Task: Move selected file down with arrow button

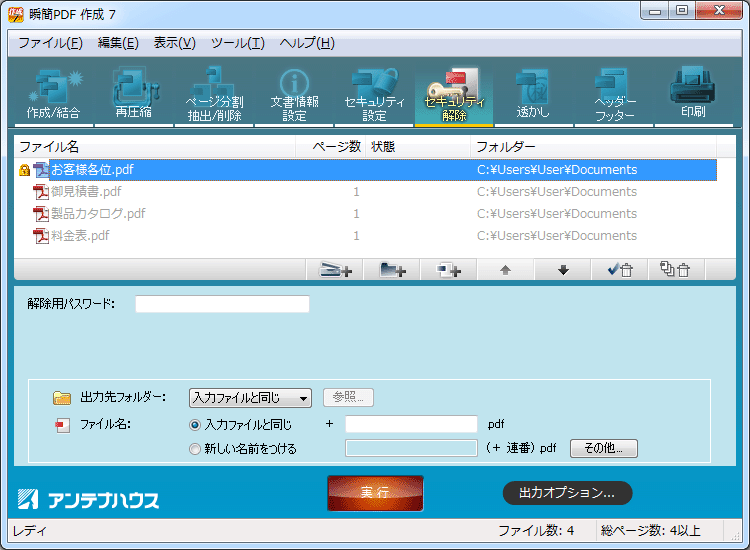Action: pyautogui.click(x=563, y=270)
